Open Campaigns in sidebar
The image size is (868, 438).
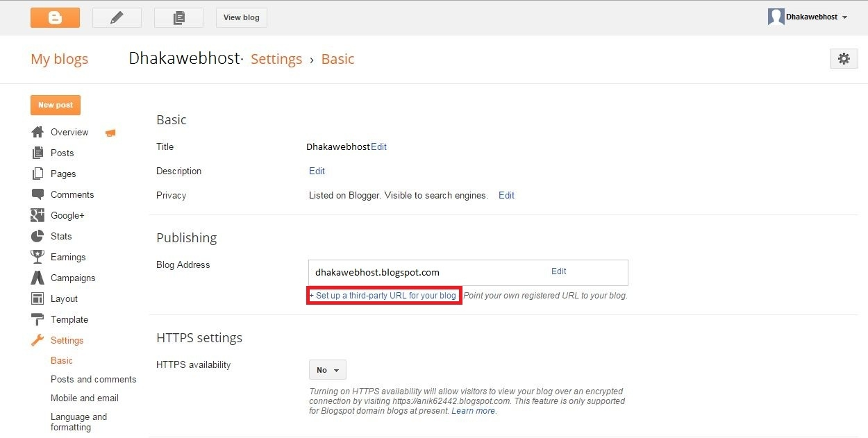[73, 278]
